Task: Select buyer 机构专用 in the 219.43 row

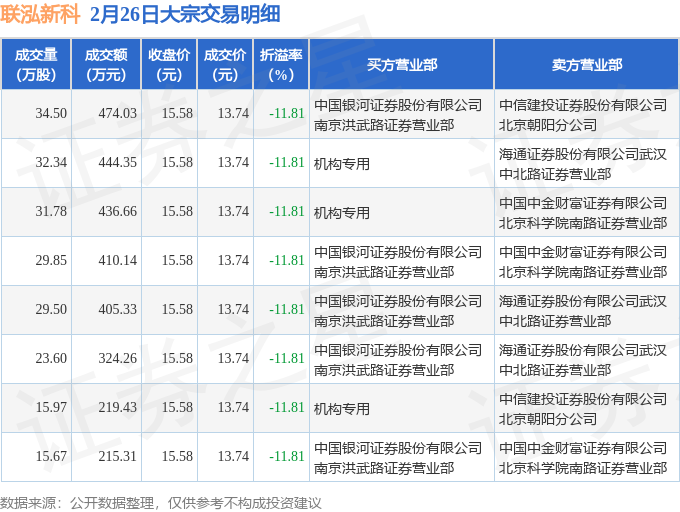Action: [342, 409]
